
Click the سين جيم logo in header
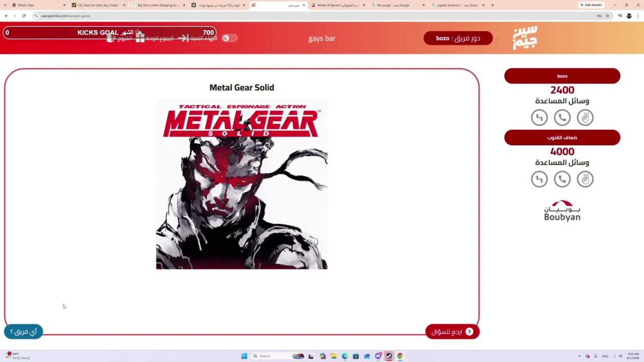click(x=525, y=38)
